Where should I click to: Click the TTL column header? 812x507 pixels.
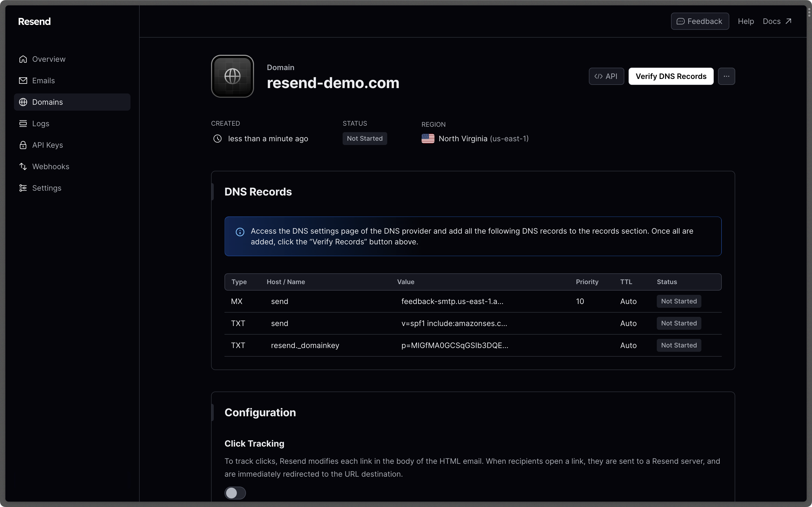[x=626, y=282]
